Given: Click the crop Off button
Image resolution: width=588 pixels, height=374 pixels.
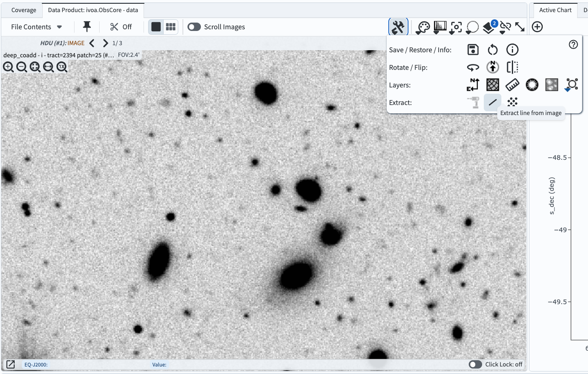Looking at the screenshot, I should click(121, 27).
